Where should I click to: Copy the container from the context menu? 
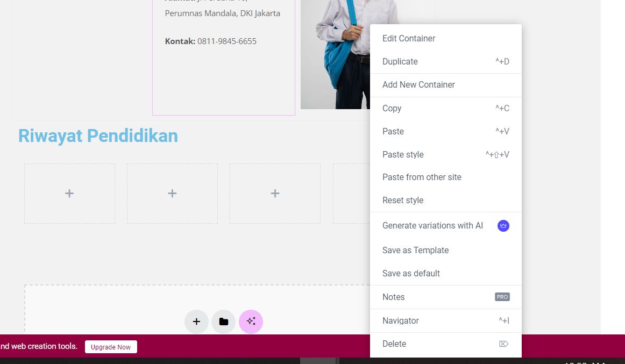391,108
